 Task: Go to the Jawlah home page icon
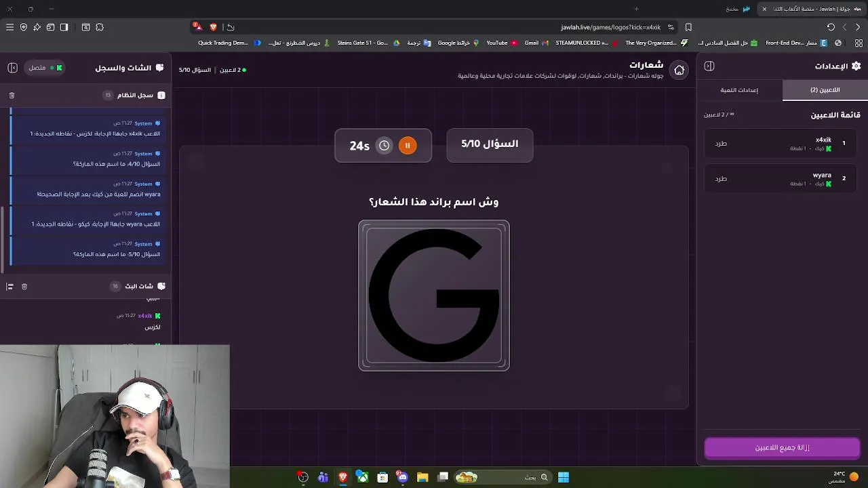click(679, 70)
